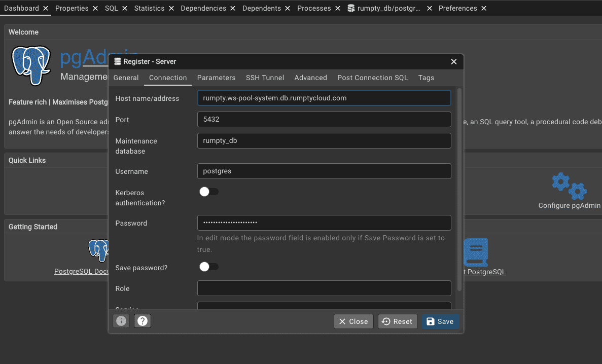
Task: Click the Username field with postgres
Action: tap(324, 171)
